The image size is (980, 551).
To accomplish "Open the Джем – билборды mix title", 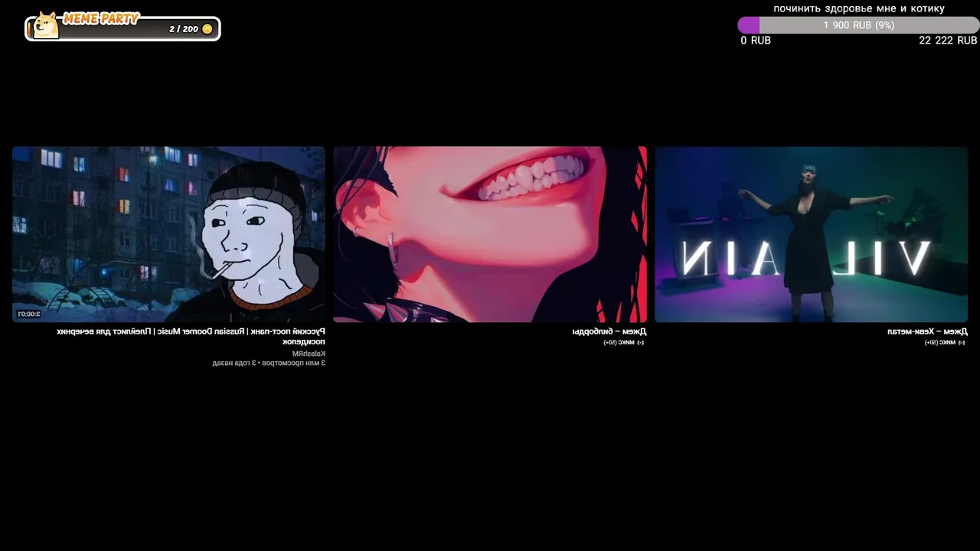I will [609, 331].
